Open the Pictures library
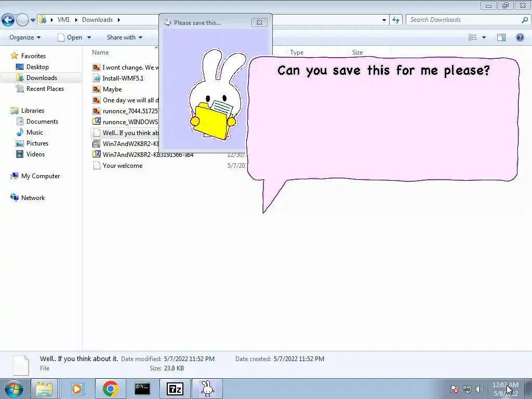 pos(37,143)
